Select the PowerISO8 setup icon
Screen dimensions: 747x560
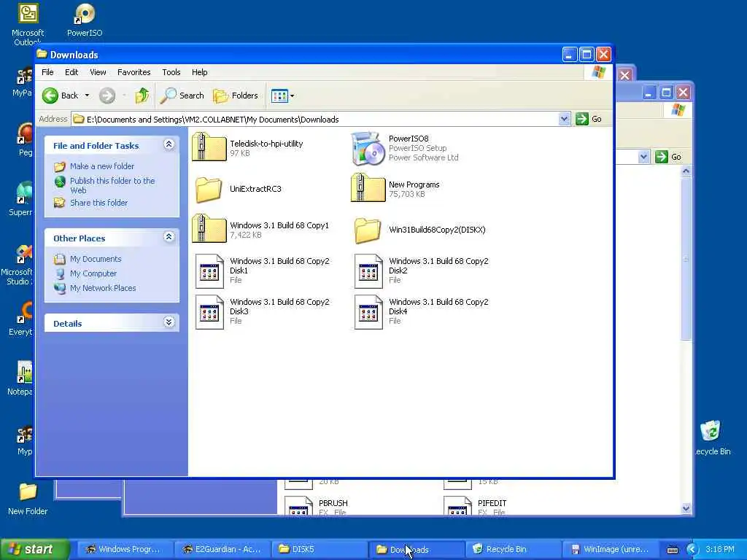click(368, 149)
